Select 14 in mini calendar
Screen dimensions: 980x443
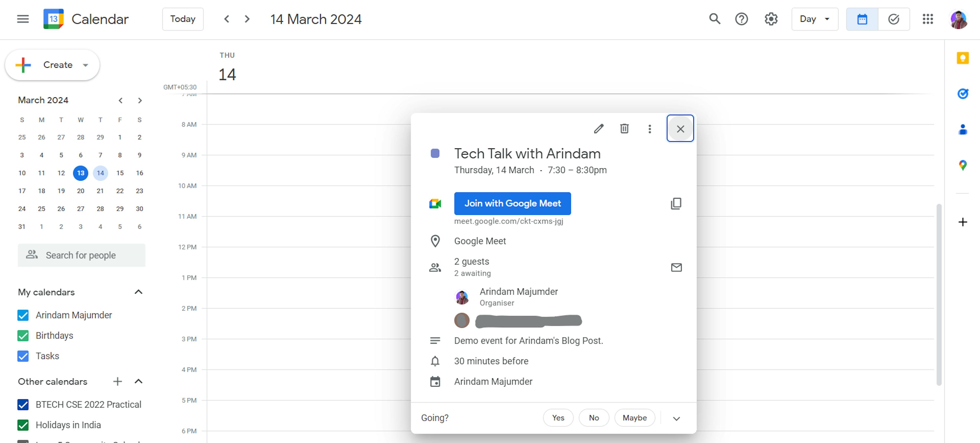point(101,173)
